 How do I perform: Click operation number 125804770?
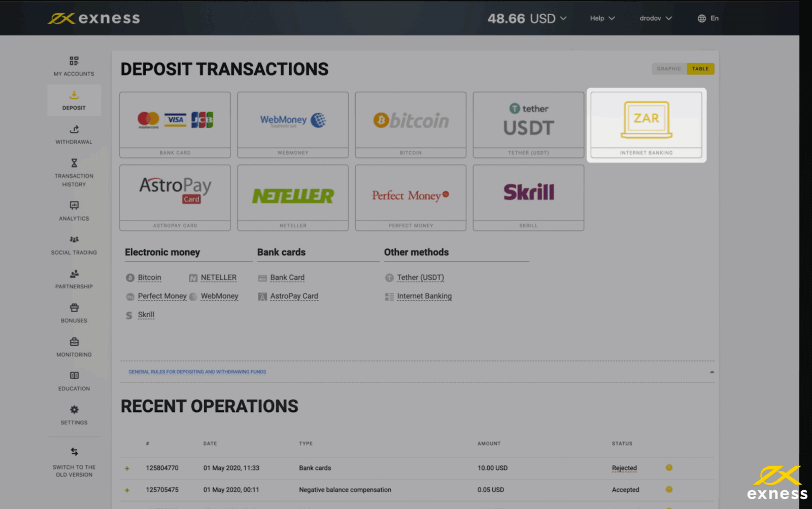162,468
